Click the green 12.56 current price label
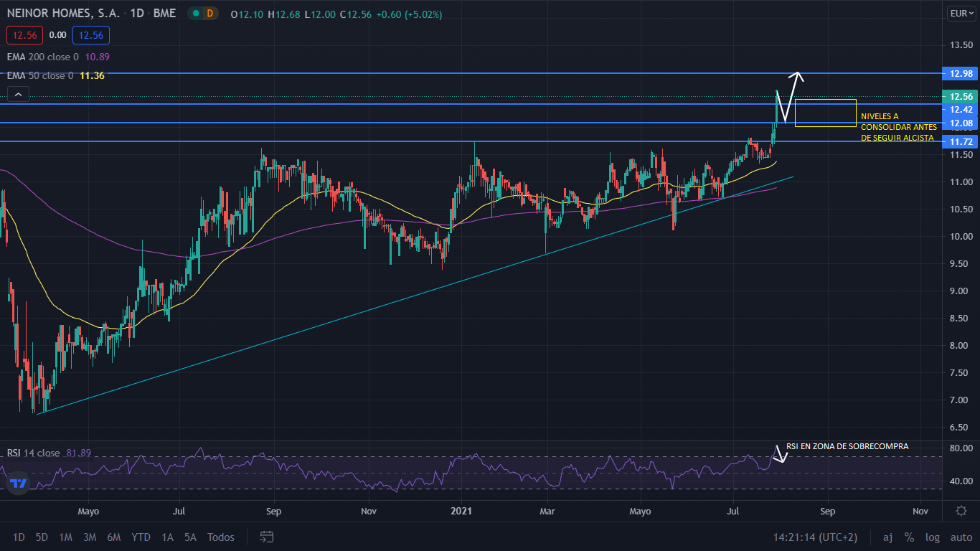 tap(961, 96)
